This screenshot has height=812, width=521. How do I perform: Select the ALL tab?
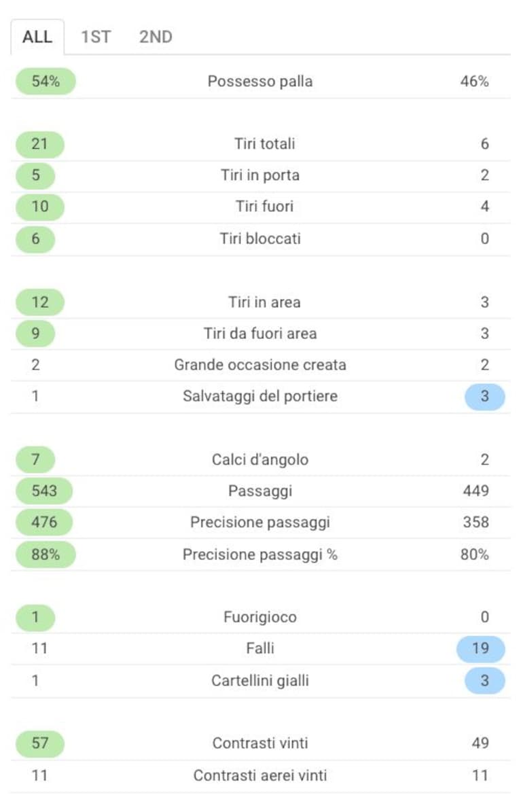coord(37,37)
